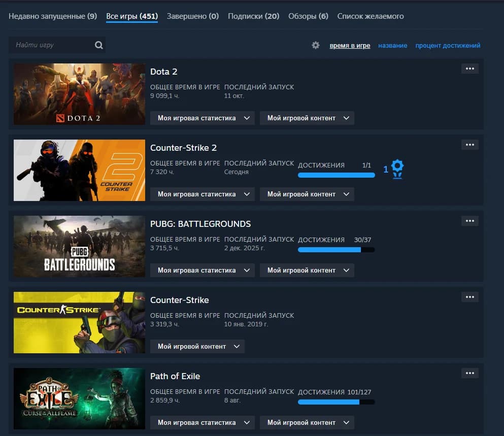Click Counter-Strike 2 achievements progress bar
Image resolution: width=504 pixels, height=436 pixels.
point(336,175)
